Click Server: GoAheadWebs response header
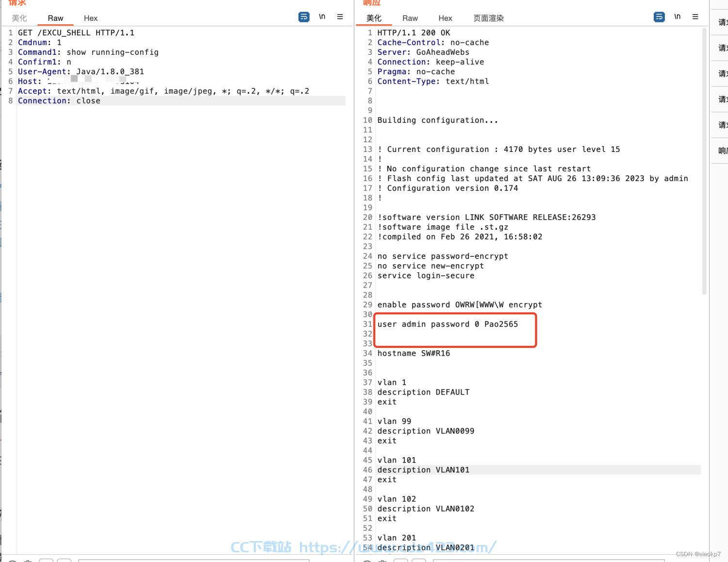This screenshot has height=562, width=728. pos(424,52)
